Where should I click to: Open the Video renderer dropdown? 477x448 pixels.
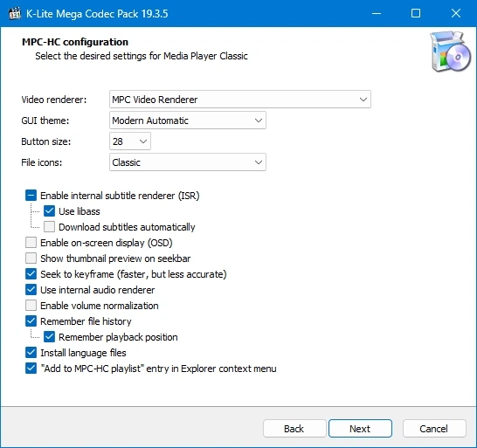[x=240, y=100]
